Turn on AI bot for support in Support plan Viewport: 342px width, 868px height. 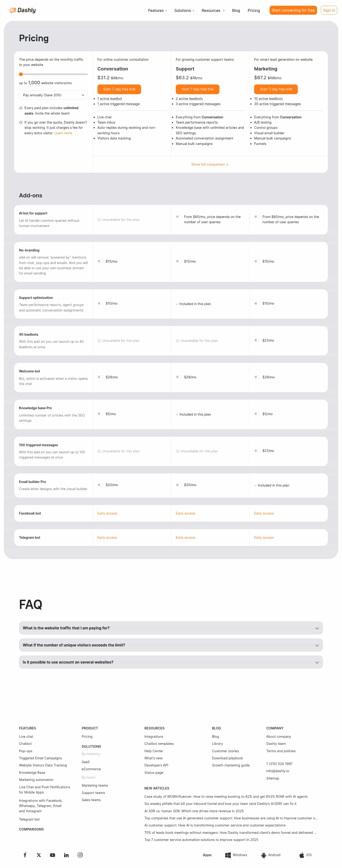click(x=179, y=217)
